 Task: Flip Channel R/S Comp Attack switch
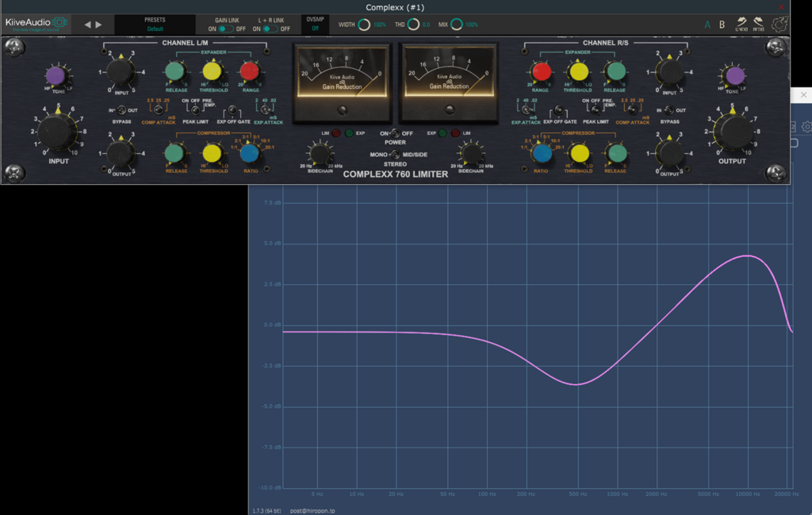point(632,110)
